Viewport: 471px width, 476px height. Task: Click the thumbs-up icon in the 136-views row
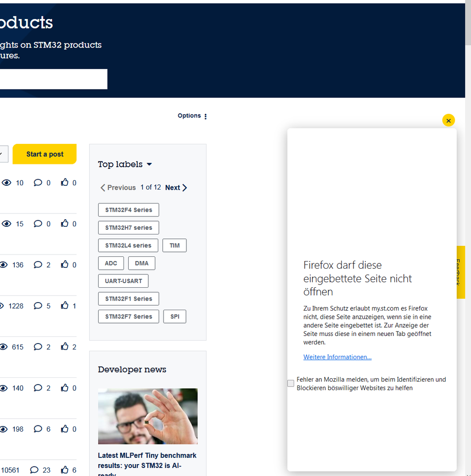pyautogui.click(x=64, y=264)
